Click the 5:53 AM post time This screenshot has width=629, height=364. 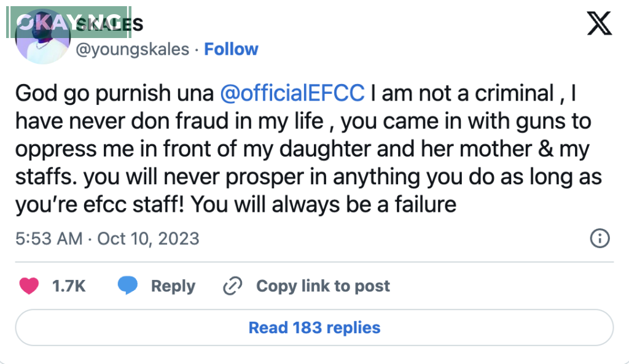[x=49, y=238]
